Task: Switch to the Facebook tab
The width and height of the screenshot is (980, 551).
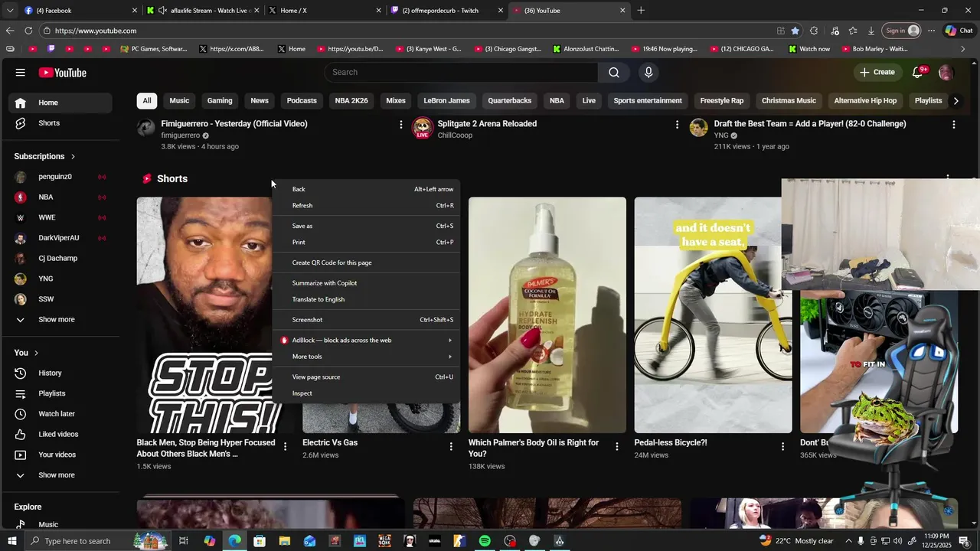Action: pos(80,11)
